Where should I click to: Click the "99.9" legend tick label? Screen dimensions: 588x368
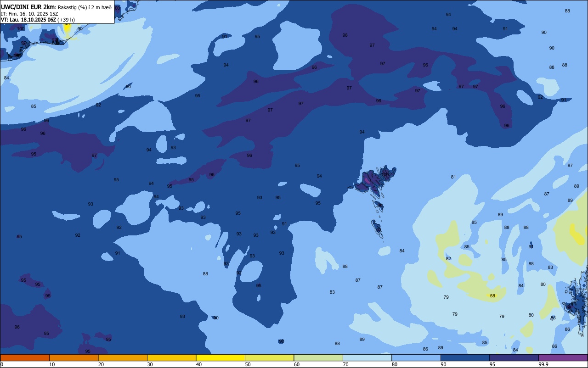(x=543, y=364)
